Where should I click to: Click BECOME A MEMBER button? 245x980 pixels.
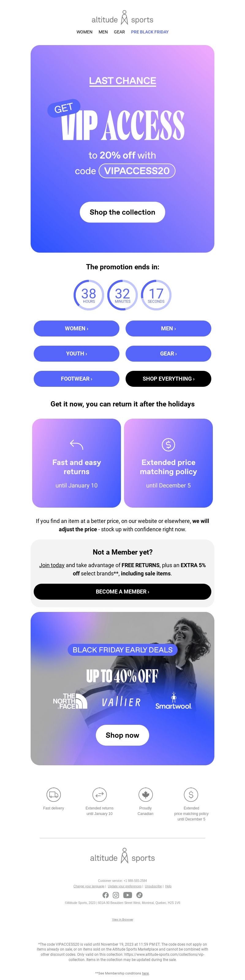coord(122,592)
